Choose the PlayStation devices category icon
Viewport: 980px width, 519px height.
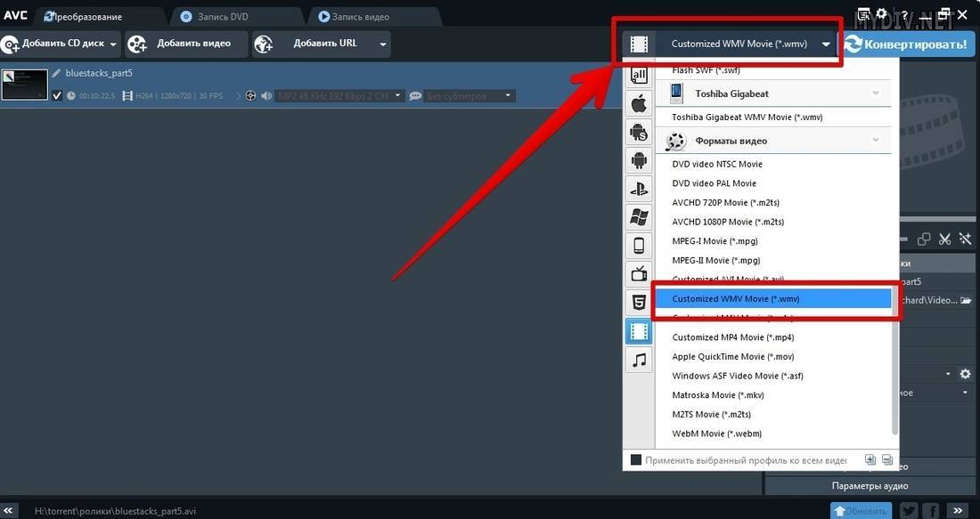coord(638,189)
